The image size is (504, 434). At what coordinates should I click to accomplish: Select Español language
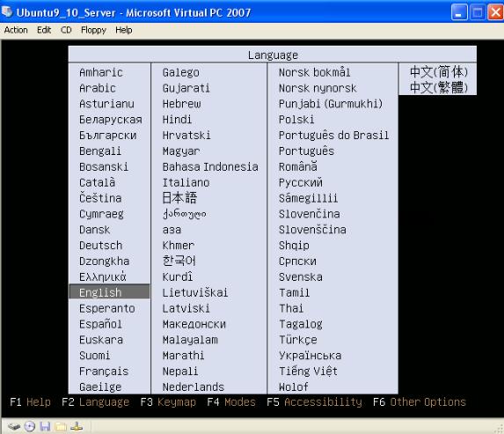point(100,324)
